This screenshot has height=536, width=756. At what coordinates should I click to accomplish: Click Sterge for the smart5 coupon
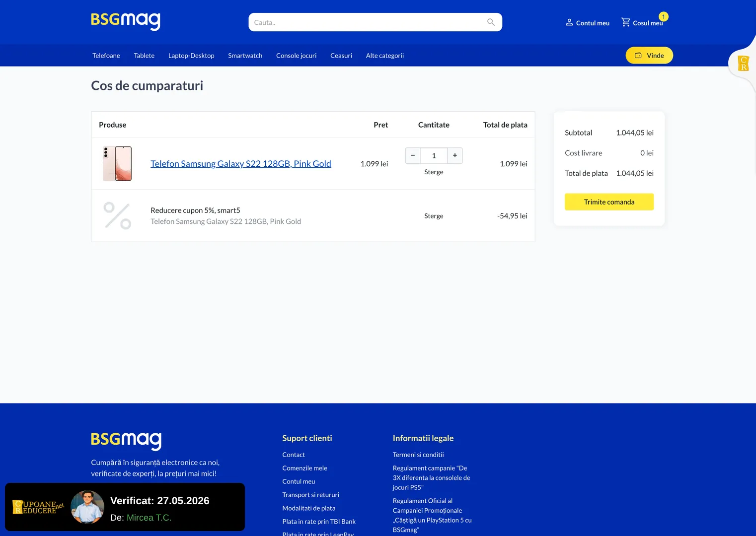(x=434, y=216)
